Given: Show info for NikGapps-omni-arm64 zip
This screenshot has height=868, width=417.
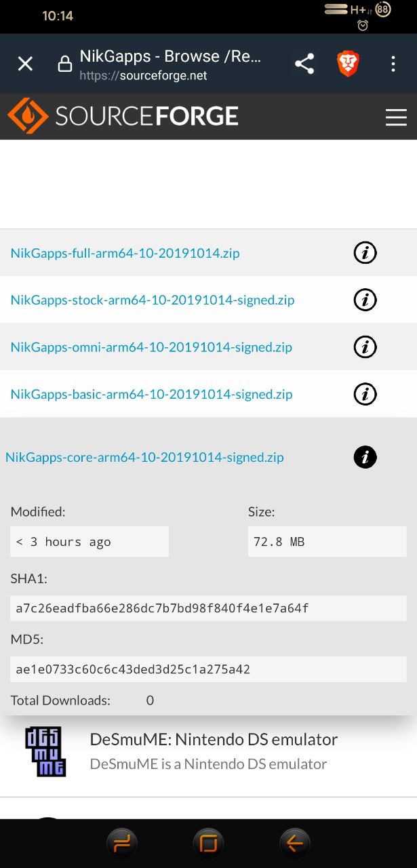Looking at the screenshot, I should (365, 347).
